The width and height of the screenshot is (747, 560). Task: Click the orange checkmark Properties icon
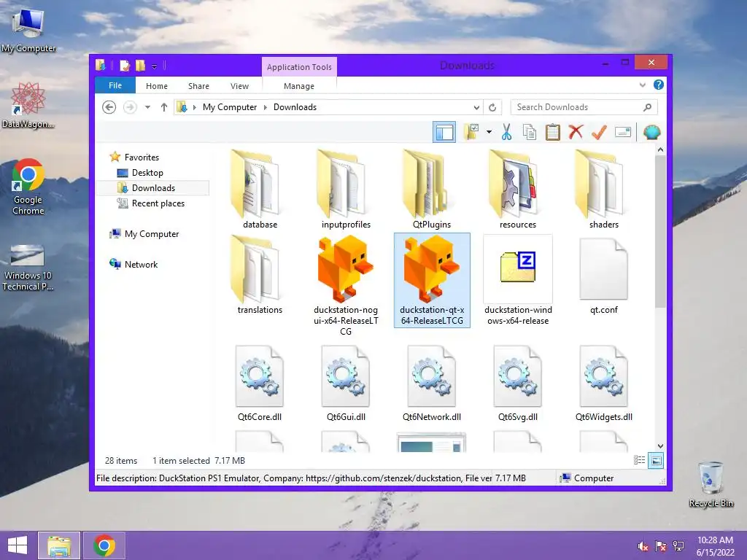coord(599,132)
